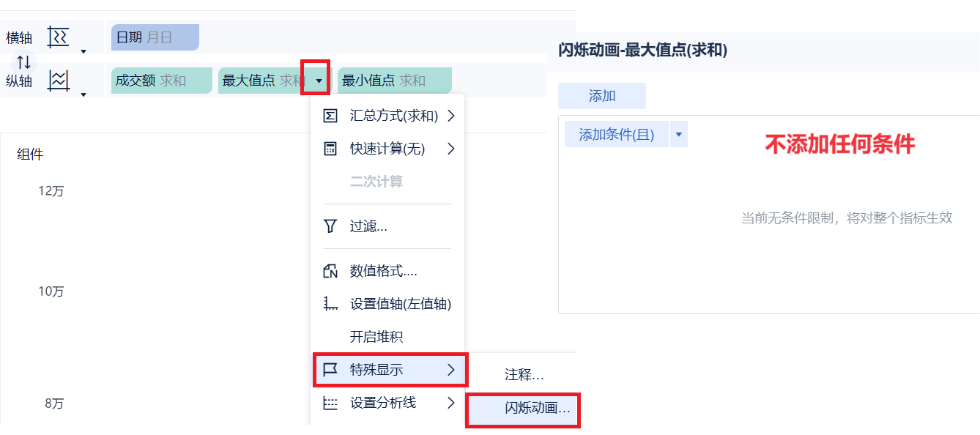Click the 日期 月日 field pill
Image resolution: width=980 pixels, height=435 pixels.
tap(155, 37)
